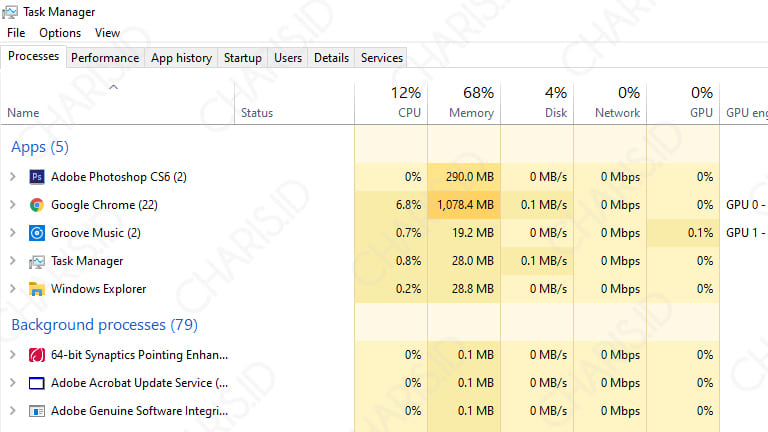The width and height of the screenshot is (768, 432).
Task: Click the Synaptics Pointing Enhancer icon
Action: point(37,355)
